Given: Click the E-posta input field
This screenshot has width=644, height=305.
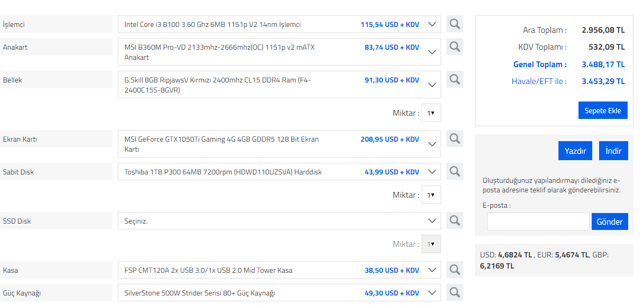Looking at the screenshot, I should [538, 221].
